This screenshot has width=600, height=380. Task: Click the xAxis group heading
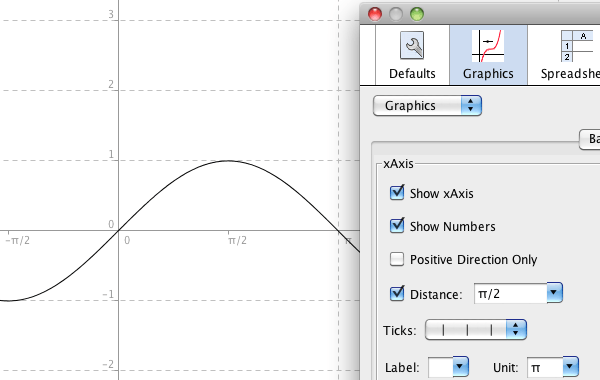[x=398, y=164]
